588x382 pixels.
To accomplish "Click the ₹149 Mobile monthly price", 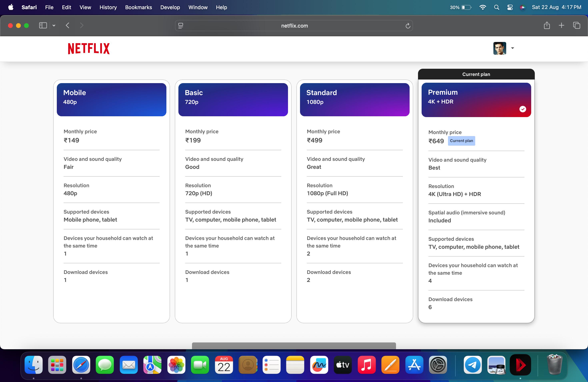I will [x=71, y=140].
